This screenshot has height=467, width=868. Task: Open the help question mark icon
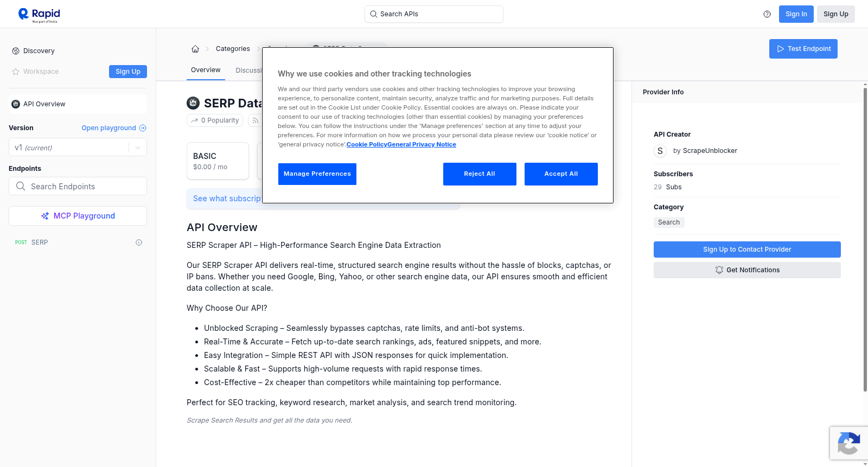[x=767, y=14]
